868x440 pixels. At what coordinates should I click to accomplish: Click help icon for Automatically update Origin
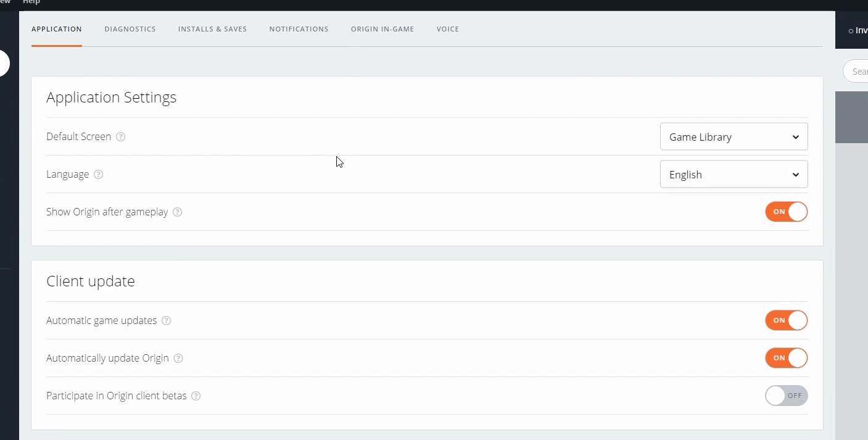click(x=178, y=359)
